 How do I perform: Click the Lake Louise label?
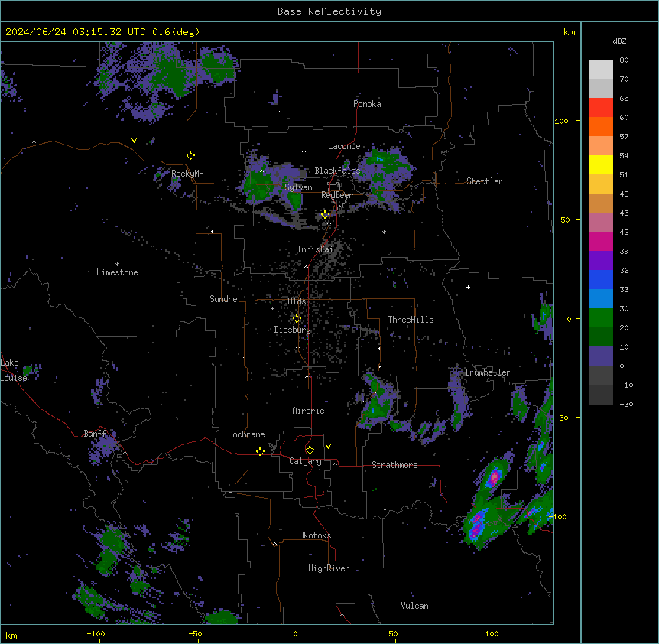pos(12,370)
